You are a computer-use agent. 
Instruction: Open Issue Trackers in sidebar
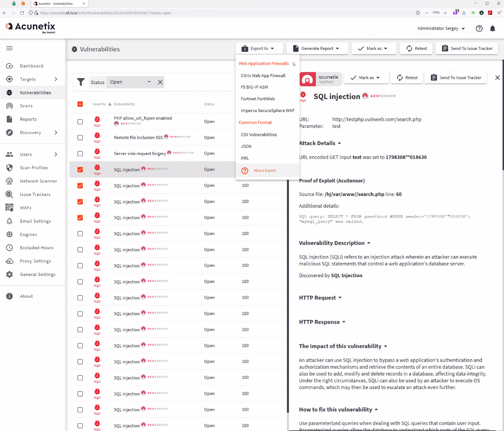click(35, 194)
